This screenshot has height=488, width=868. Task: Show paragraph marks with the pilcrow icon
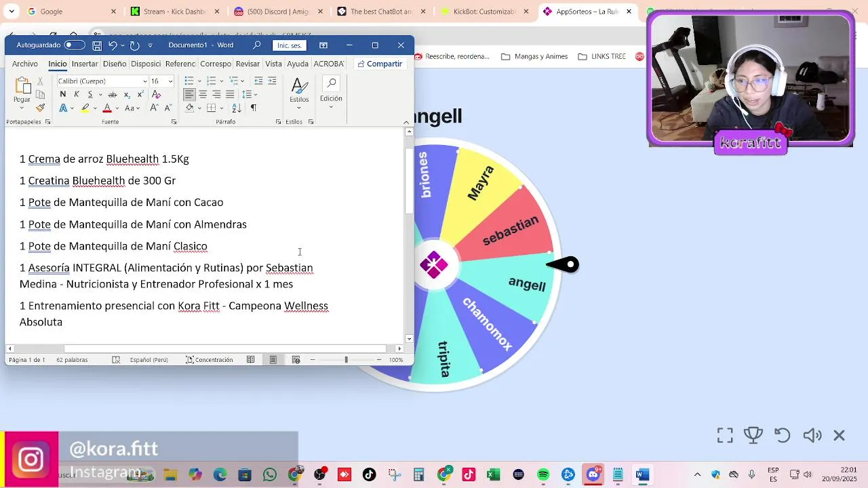click(x=253, y=108)
